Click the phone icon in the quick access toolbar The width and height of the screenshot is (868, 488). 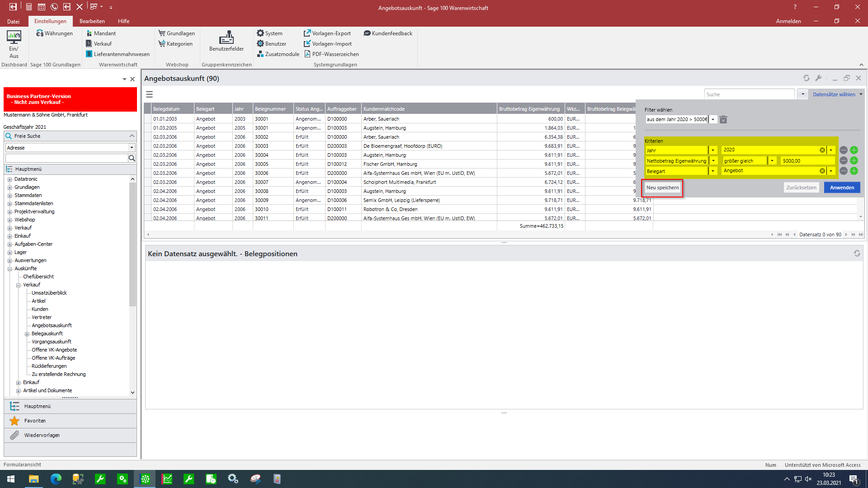point(54,7)
